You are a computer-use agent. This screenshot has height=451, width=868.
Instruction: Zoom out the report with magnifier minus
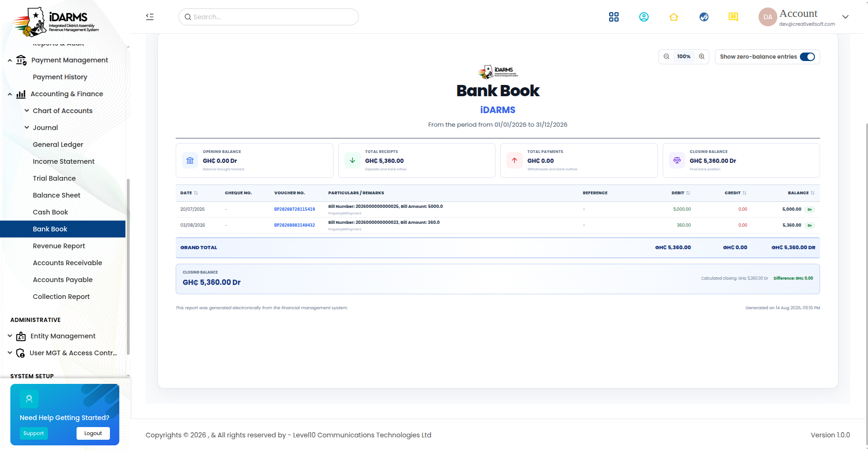(x=666, y=56)
